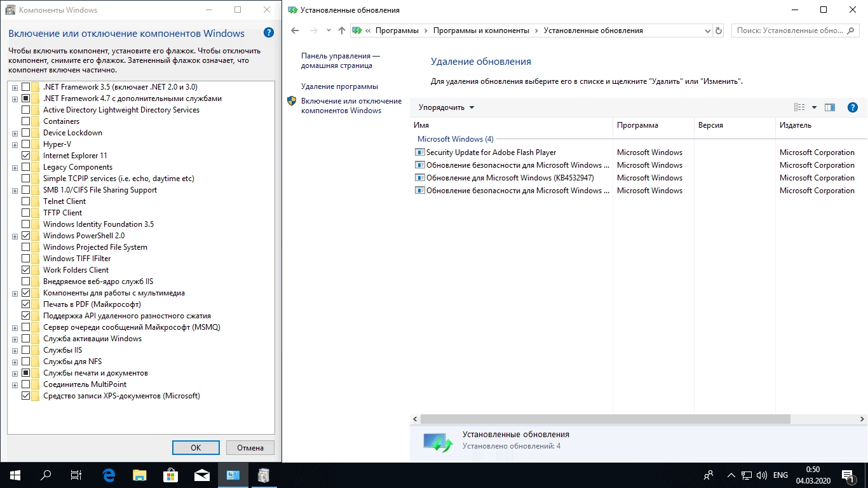
Task: Check TFTP Client feature
Action: [x=26, y=213]
